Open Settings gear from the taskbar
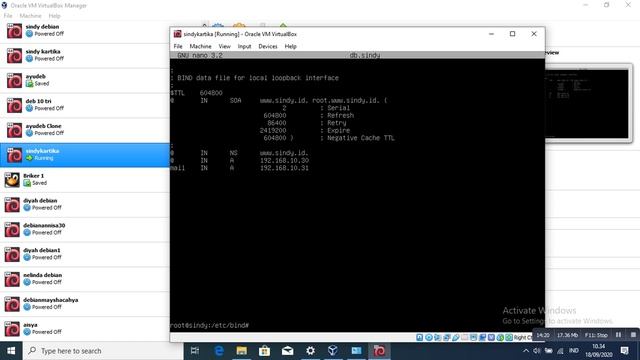 tap(311, 351)
